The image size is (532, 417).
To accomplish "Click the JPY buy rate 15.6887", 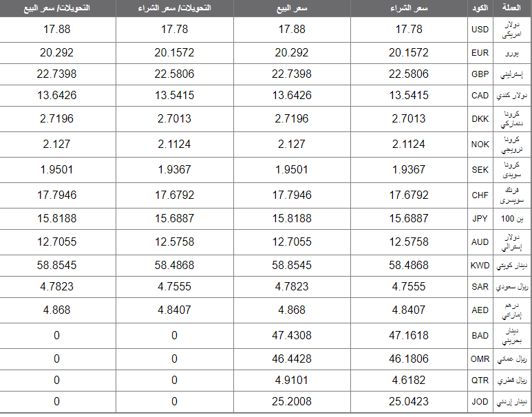I will pyautogui.click(x=409, y=219).
